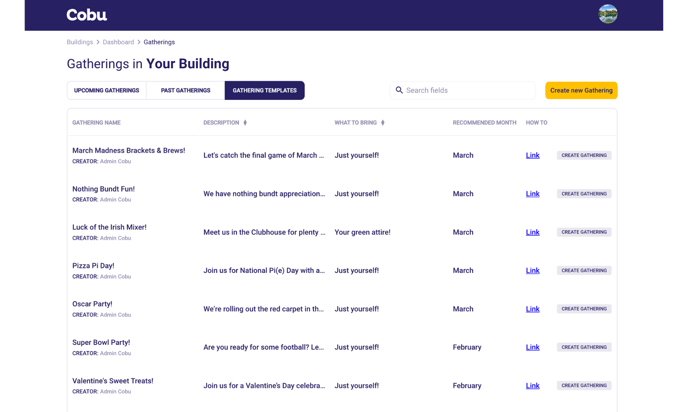
Task: Open How To link for Pizza Pi Day
Action: click(x=532, y=271)
